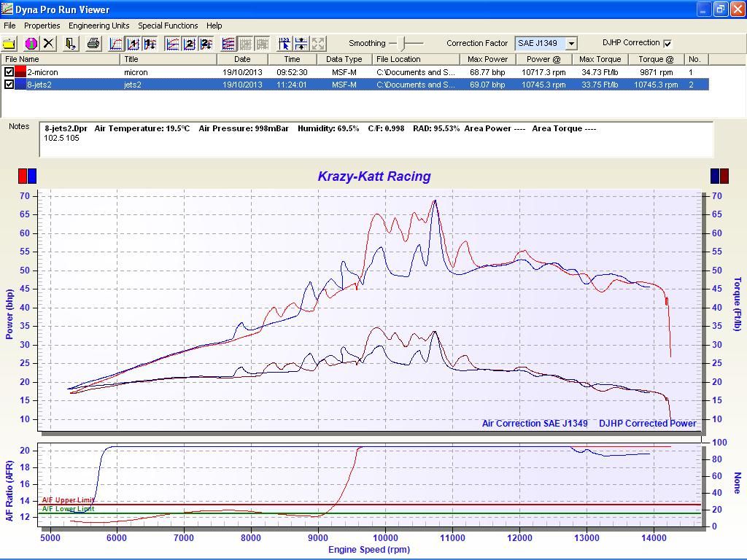Click the Time column header
This screenshot has height=560, width=747.
point(292,59)
